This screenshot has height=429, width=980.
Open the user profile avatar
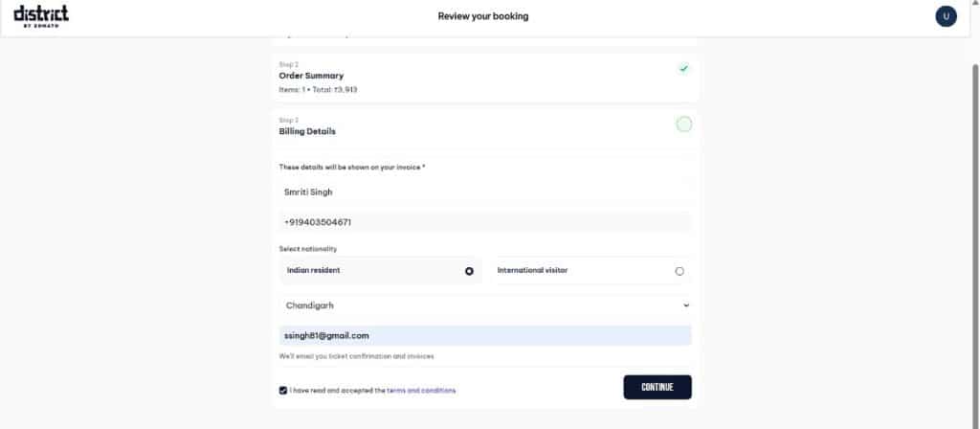(x=946, y=16)
